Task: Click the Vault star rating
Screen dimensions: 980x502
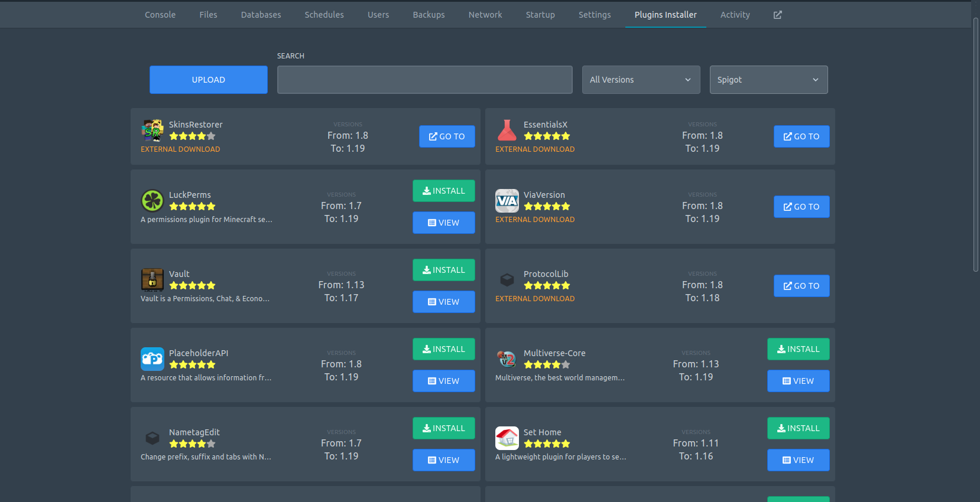Action: 192,286
